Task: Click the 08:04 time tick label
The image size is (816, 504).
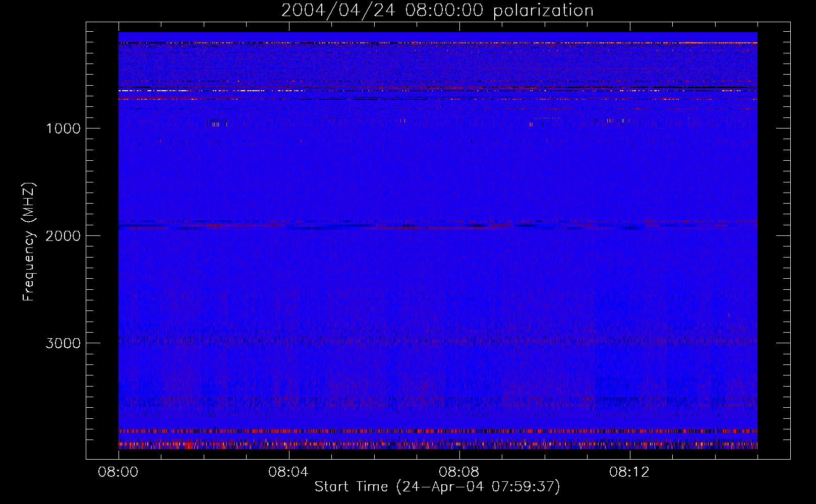Action: [x=288, y=472]
